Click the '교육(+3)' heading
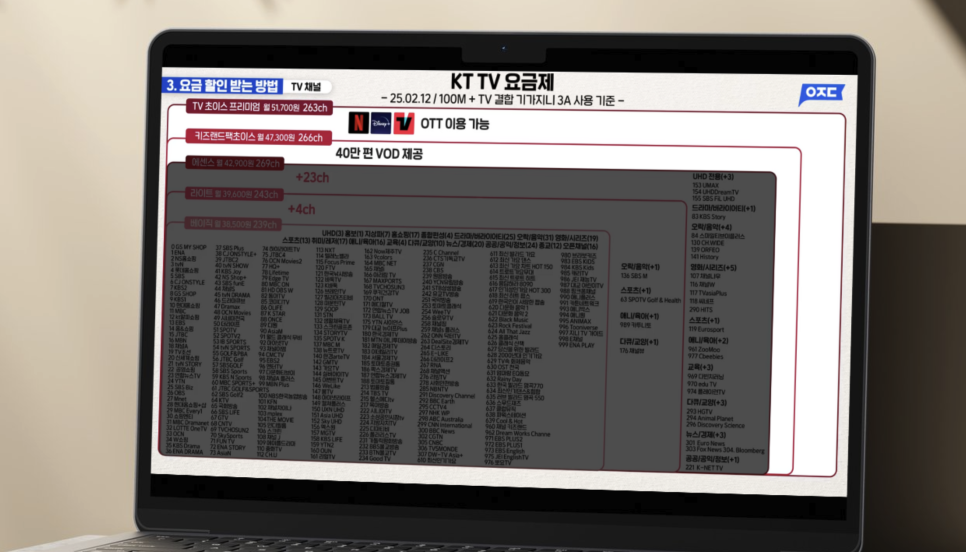Image resolution: width=966 pixels, height=552 pixels. pos(700,367)
